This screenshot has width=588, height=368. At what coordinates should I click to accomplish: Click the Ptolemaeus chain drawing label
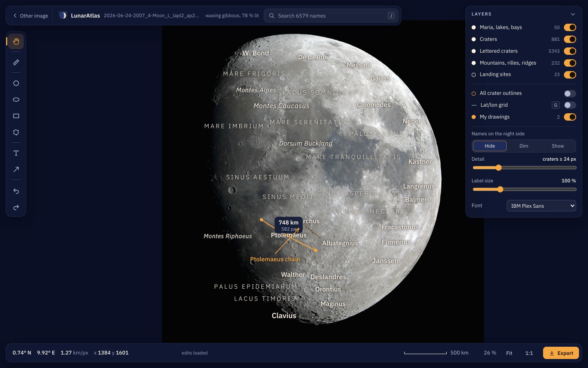point(275,259)
